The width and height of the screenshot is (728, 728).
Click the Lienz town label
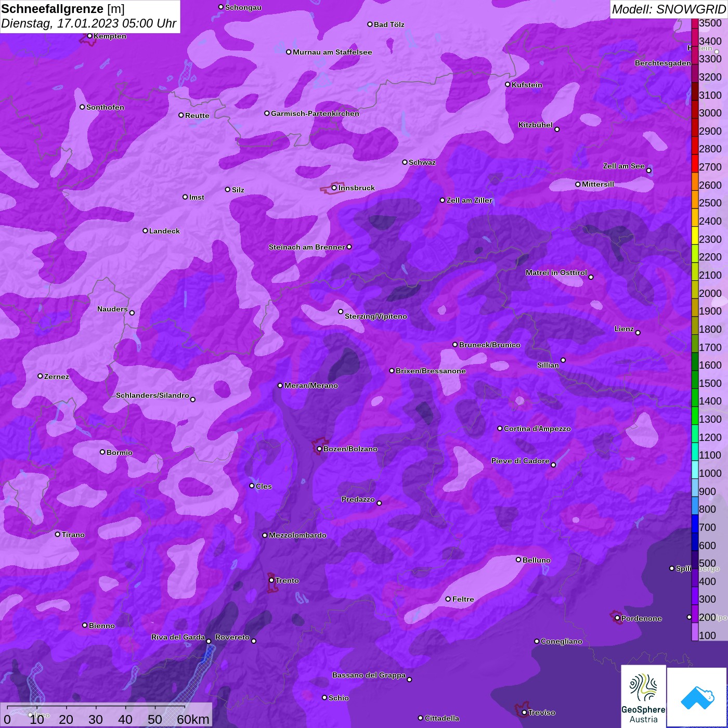624,329
